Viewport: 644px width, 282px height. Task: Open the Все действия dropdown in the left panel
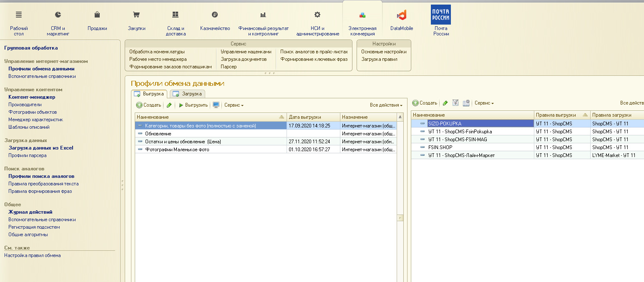386,105
